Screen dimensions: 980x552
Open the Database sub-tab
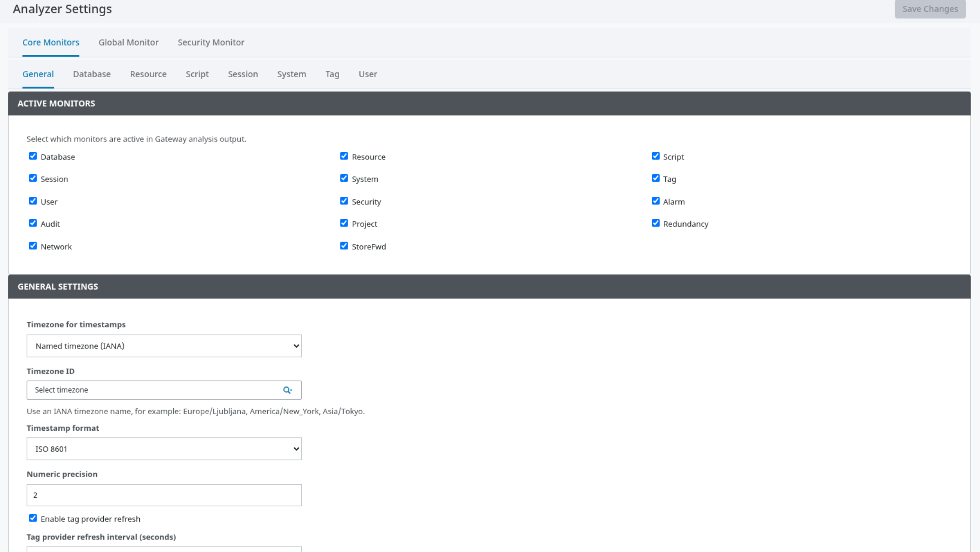point(92,74)
